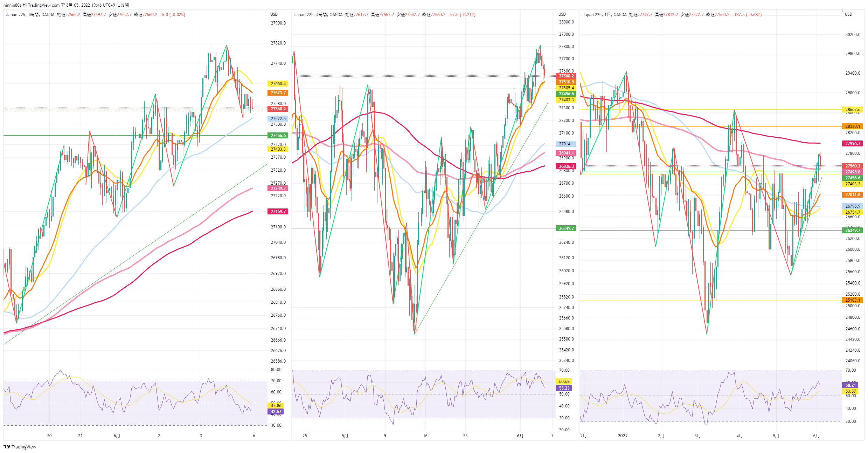Click green 26349.7 label on 4-hour chart
This screenshot has height=453, width=868.
[566, 228]
